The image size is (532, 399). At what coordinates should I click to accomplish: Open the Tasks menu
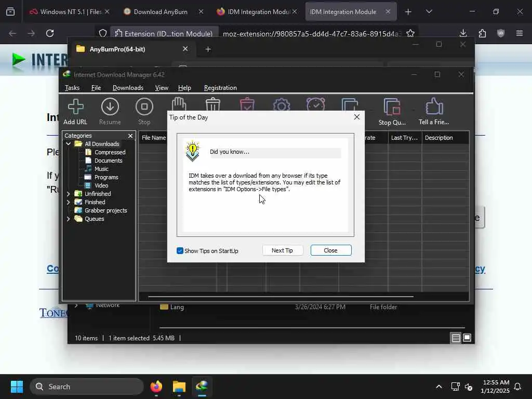[x=72, y=87]
